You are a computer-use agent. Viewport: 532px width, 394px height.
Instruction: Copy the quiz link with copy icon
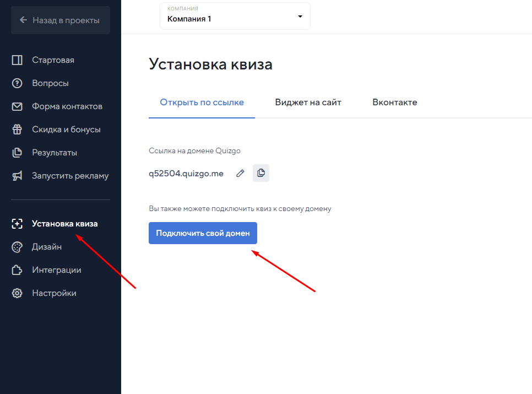click(x=261, y=173)
